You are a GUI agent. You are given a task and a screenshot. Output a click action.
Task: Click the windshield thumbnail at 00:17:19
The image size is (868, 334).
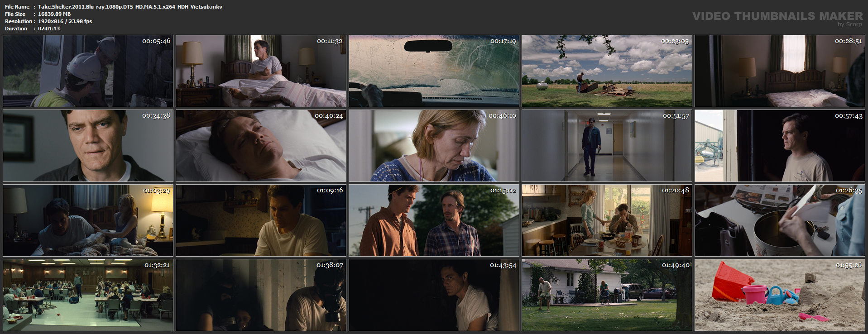[x=434, y=71]
